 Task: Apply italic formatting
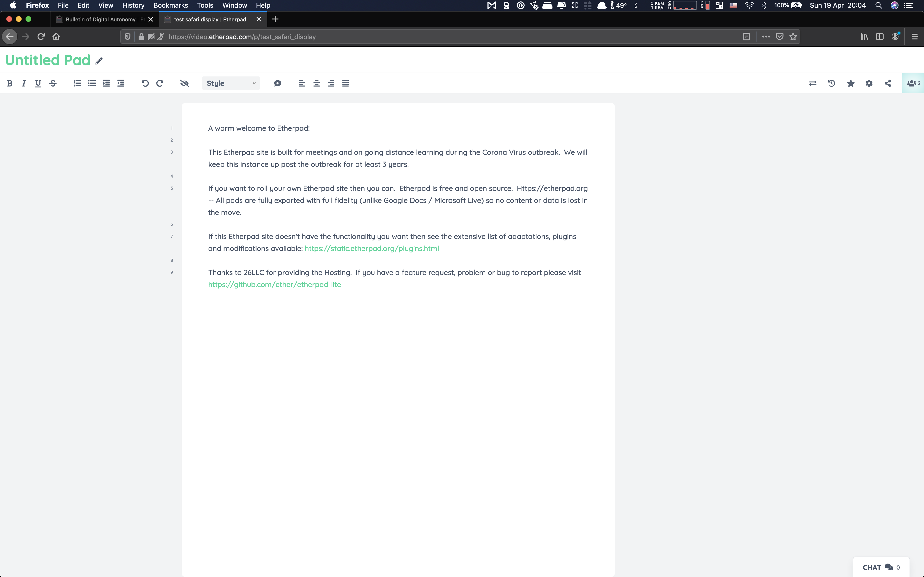(x=23, y=83)
